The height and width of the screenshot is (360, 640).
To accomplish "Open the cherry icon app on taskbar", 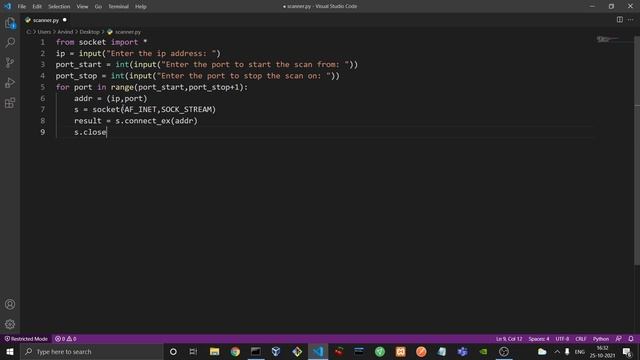I will pyautogui.click(x=339, y=351).
